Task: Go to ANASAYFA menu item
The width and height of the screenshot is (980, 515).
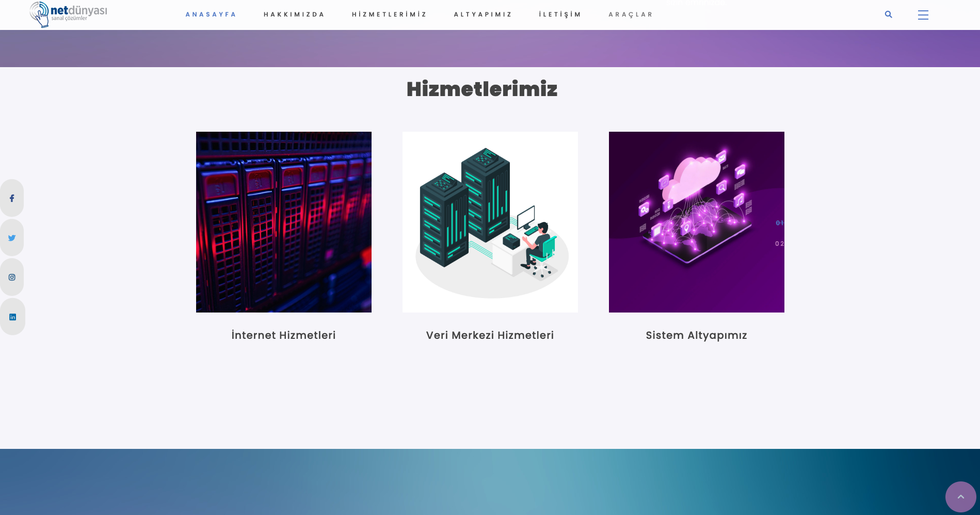Action: [211, 14]
